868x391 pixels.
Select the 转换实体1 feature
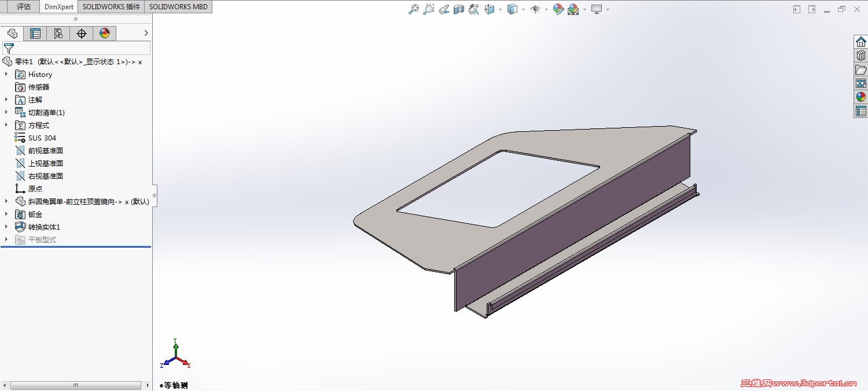click(38, 227)
